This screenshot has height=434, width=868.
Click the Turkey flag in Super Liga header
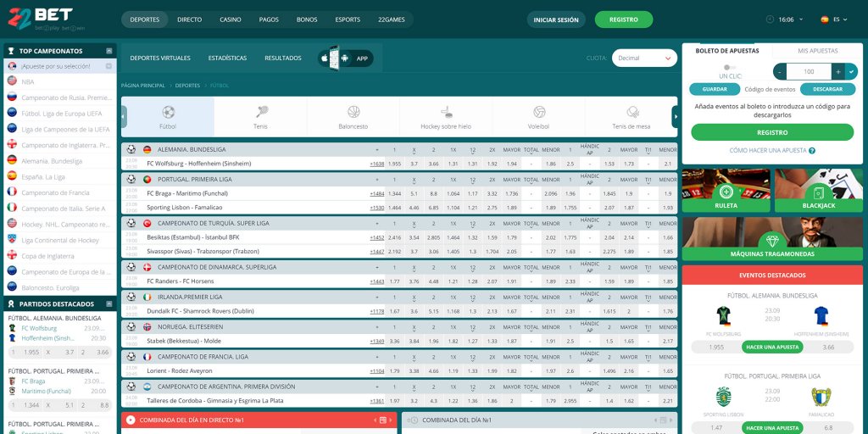[147, 223]
